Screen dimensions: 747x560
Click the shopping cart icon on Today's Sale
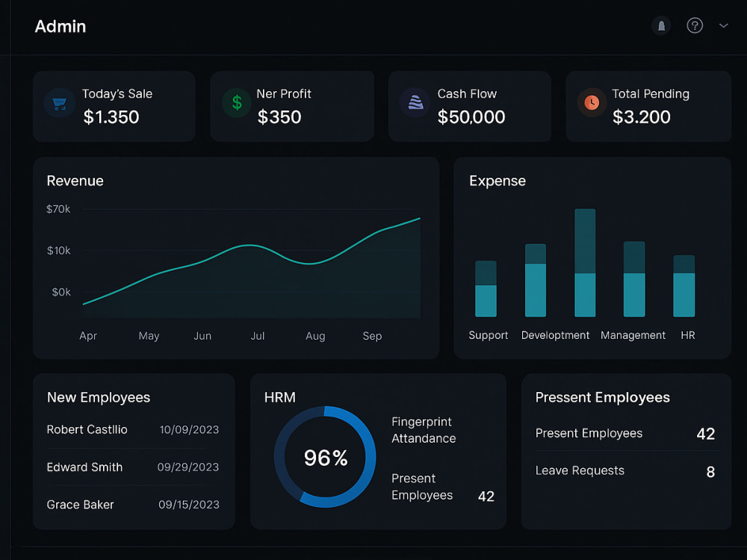(60, 103)
